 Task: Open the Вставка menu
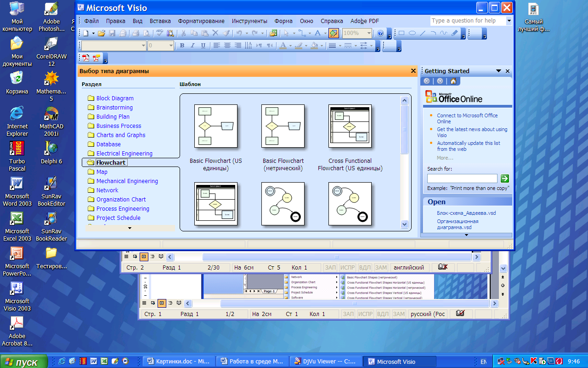[x=160, y=21]
